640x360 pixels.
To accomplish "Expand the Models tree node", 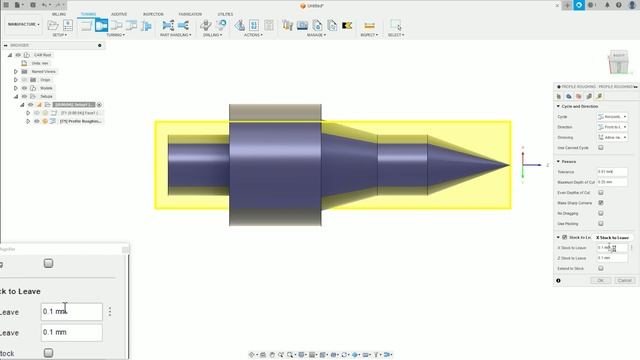I will [16, 88].
